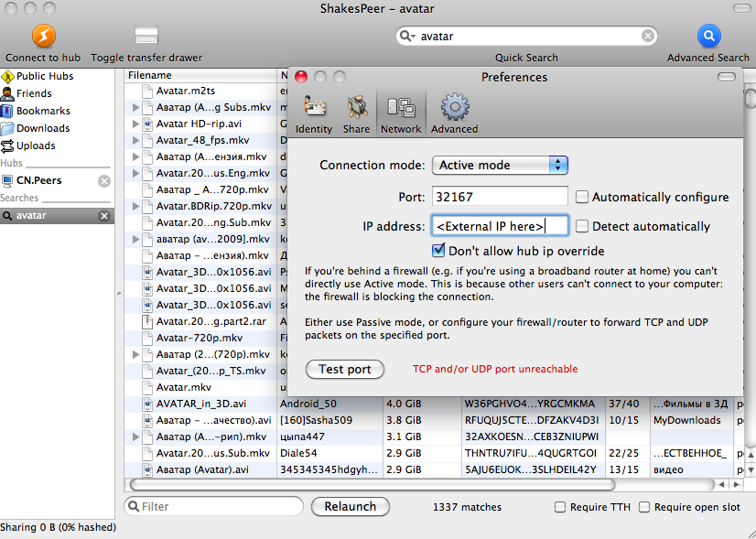The height and width of the screenshot is (539, 756).
Task: Click the Relaunch button
Action: [350, 507]
